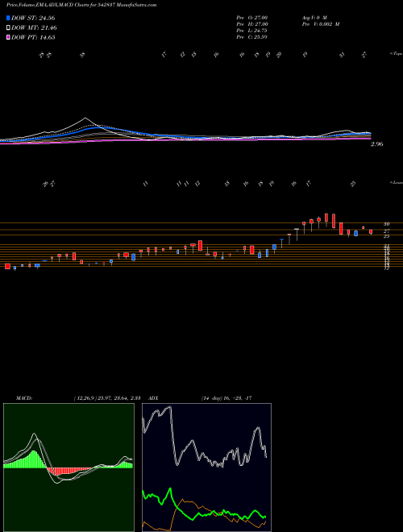Image resolution: width=403 pixels, height=532 pixels.
Task: Open the green MACD histogram chart panel
Action: pos(69,468)
